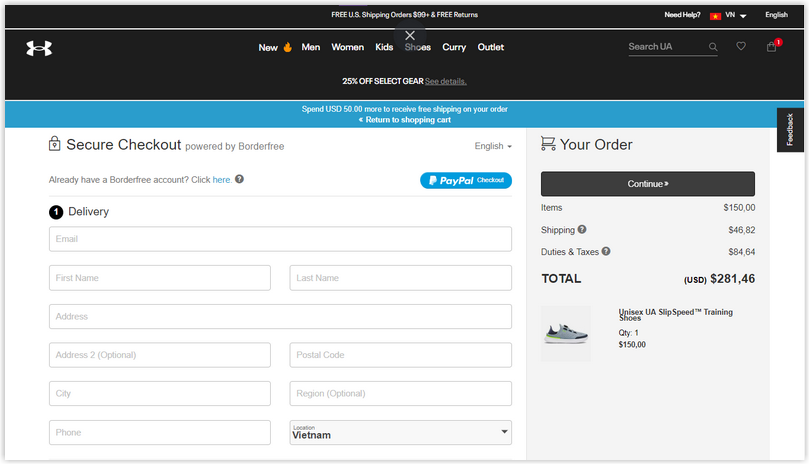Open the Men menu
The image size is (810, 465).
coord(310,47)
